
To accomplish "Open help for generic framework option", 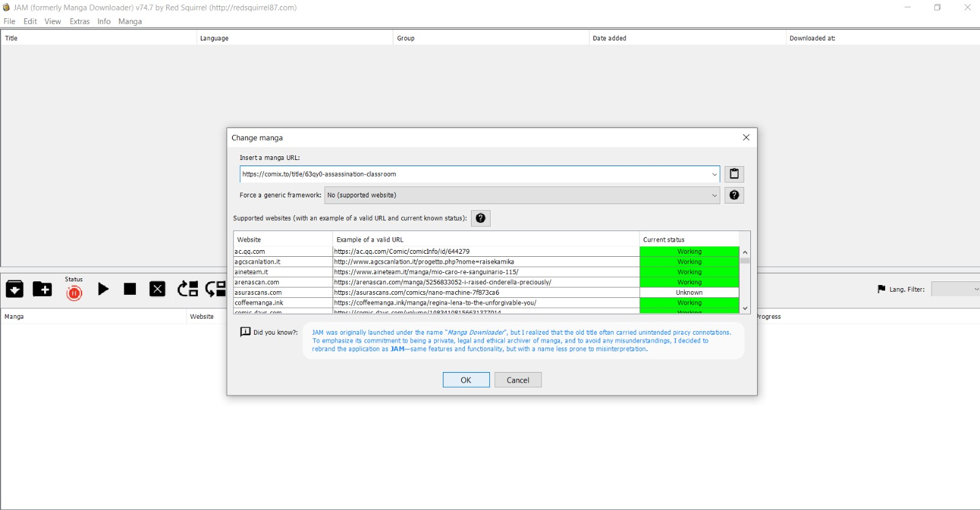I will [x=734, y=195].
